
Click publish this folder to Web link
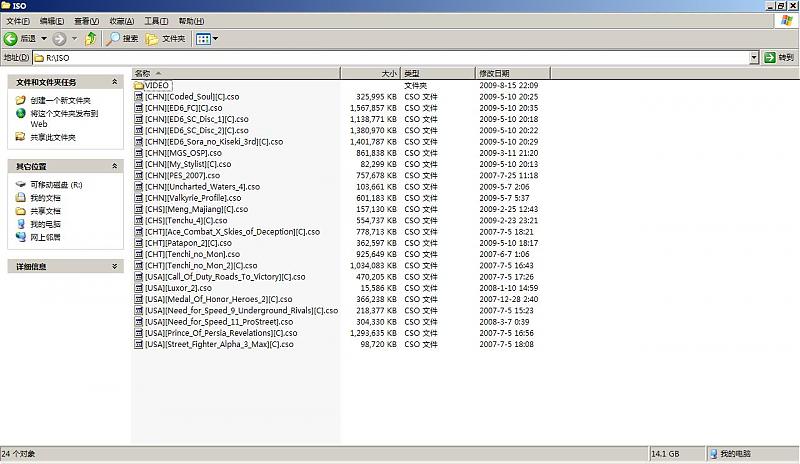[x=64, y=118]
